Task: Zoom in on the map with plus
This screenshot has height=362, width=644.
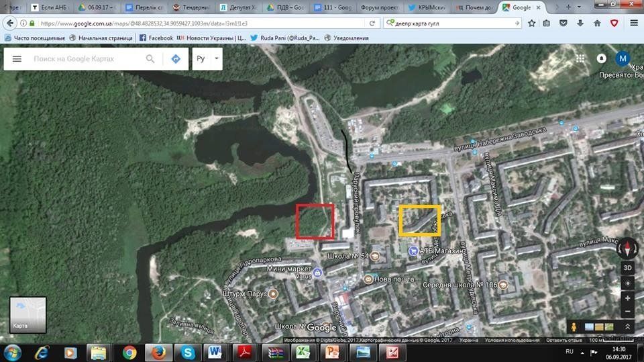Action: tap(628, 298)
